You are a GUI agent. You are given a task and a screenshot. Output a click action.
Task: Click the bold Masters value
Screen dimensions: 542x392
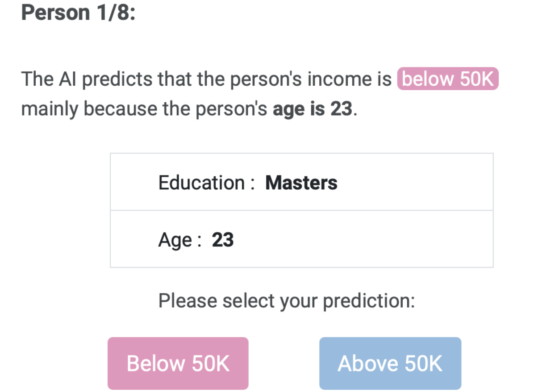coord(301,183)
